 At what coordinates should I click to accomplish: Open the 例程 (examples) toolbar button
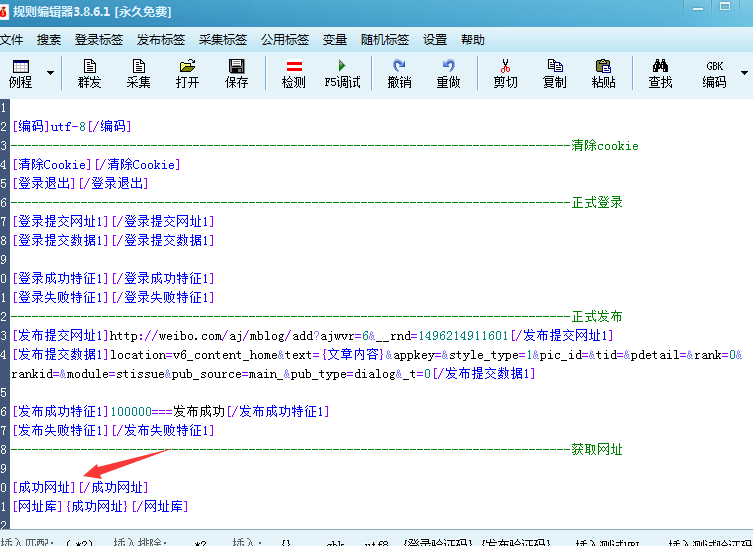click(20, 73)
